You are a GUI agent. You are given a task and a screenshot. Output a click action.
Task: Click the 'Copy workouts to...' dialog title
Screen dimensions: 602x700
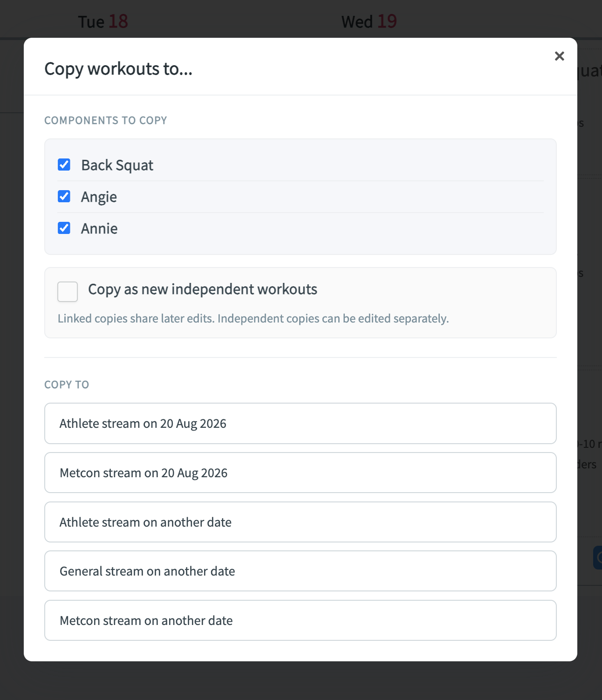[x=118, y=69]
